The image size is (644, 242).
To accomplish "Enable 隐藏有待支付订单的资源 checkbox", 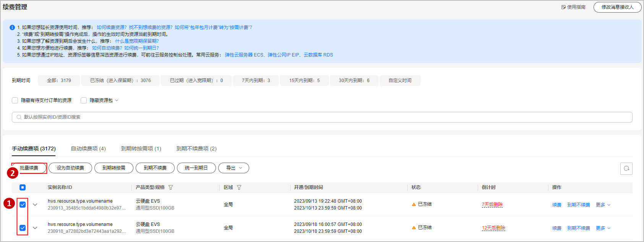I will [15, 100].
